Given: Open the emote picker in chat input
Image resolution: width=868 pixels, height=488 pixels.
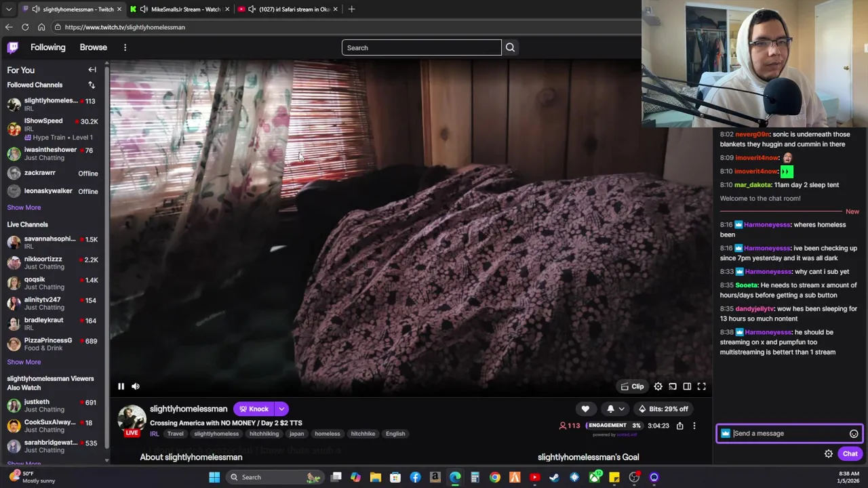Looking at the screenshot, I should tap(854, 434).
